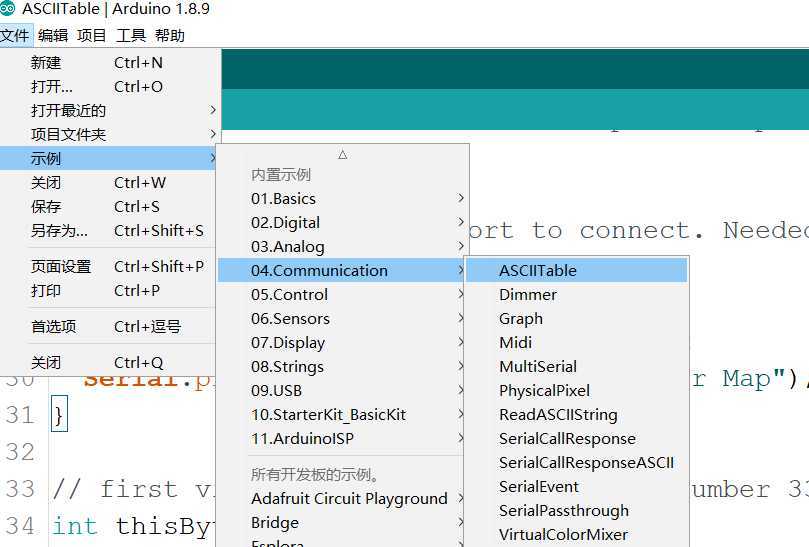
Task: Expand 01.Basics examples
Action: pos(342,199)
